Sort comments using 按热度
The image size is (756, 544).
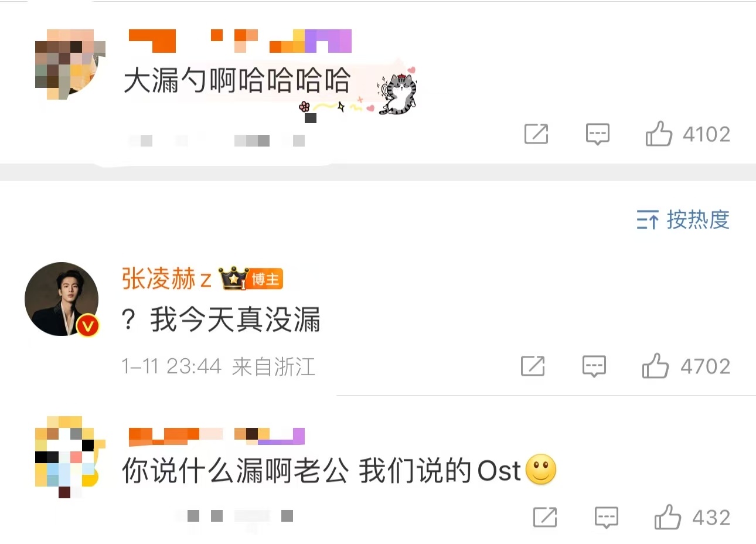coord(698,220)
